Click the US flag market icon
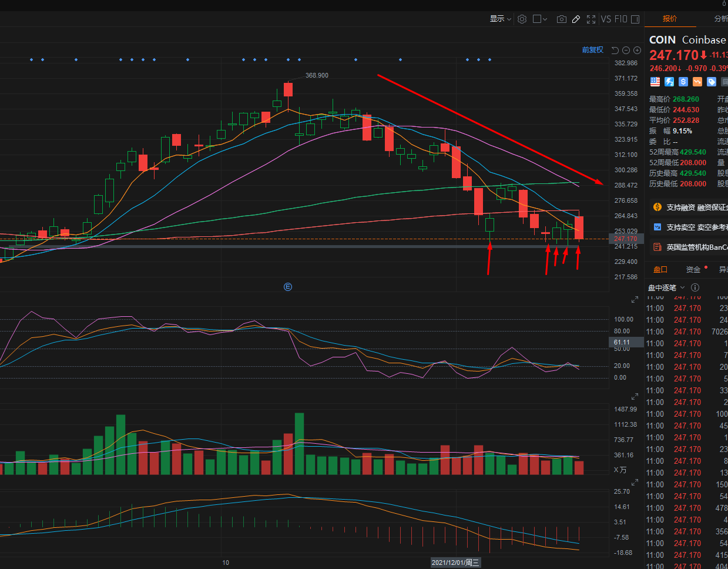The width and height of the screenshot is (728, 569). (654, 81)
